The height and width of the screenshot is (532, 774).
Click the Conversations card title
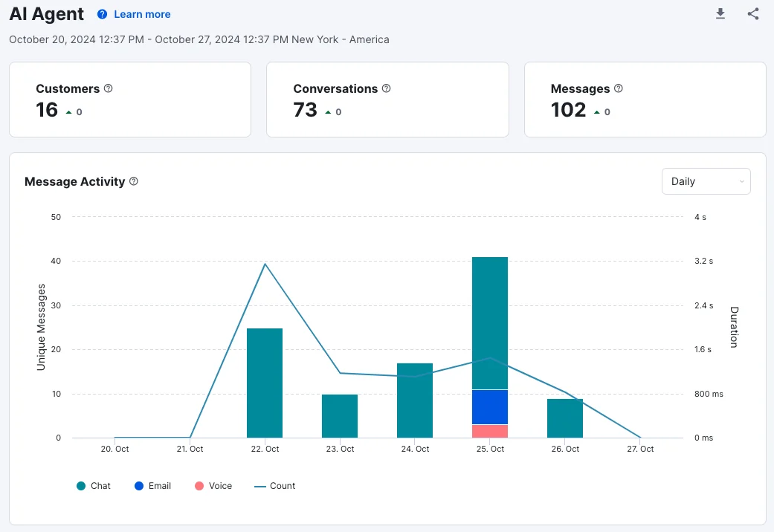tap(335, 89)
